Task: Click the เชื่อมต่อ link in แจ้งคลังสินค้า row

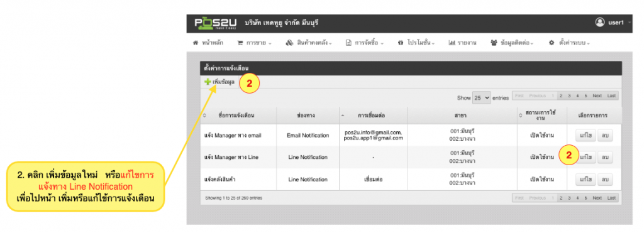Action: coord(374,179)
